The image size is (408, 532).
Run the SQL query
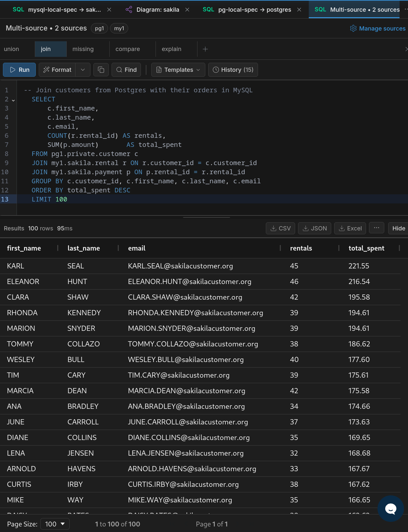20,70
